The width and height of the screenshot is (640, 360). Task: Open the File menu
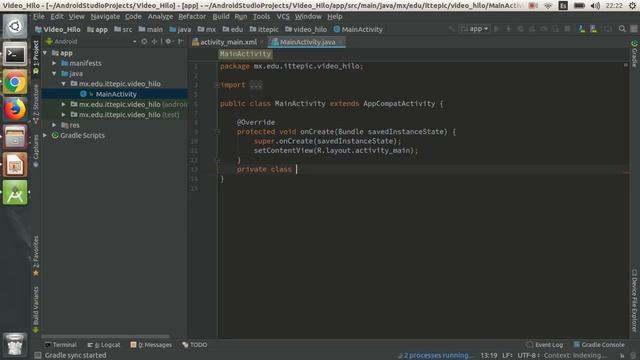click(39, 17)
